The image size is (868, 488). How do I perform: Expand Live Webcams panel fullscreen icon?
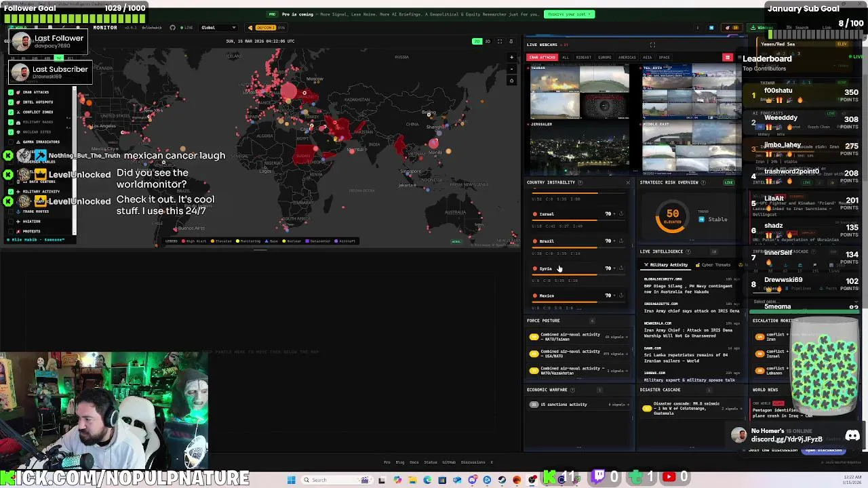(x=652, y=45)
